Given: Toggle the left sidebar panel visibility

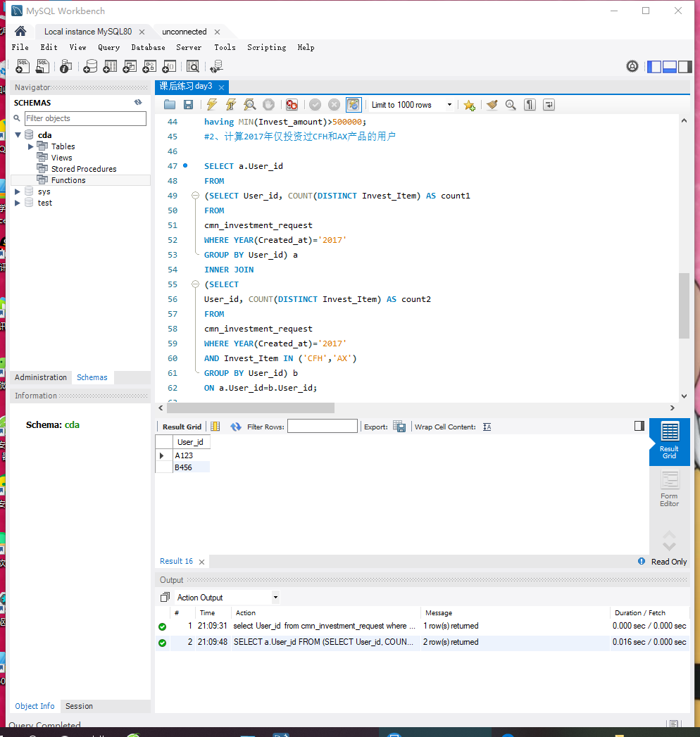Looking at the screenshot, I should coord(654,66).
